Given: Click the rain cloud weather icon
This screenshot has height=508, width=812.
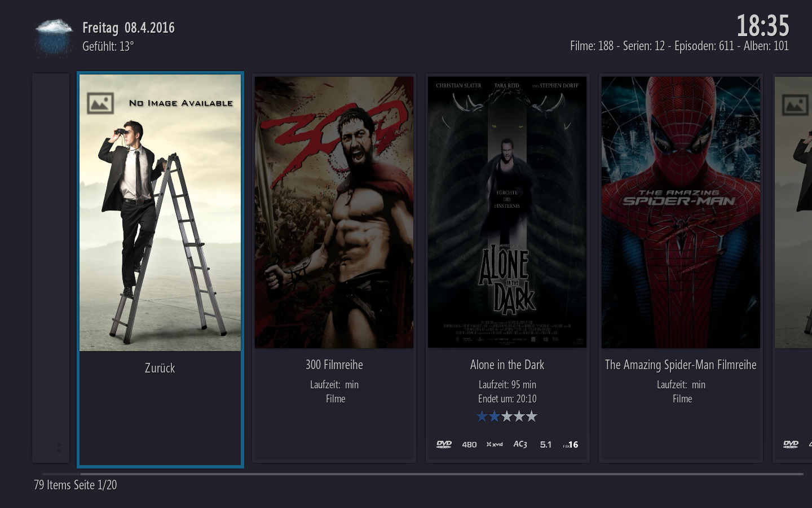Looking at the screenshot, I should pyautogui.click(x=53, y=37).
